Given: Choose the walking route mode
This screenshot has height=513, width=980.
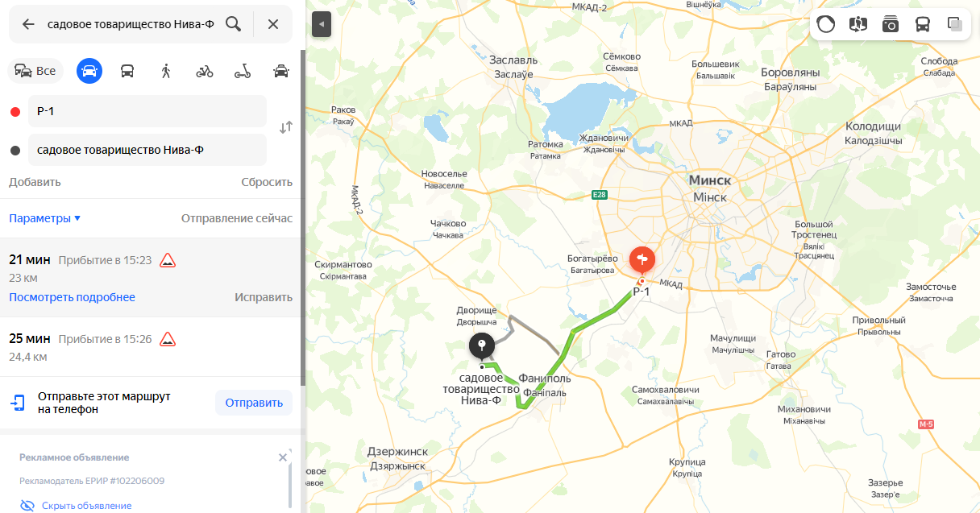Looking at the screenshot, I should click(166, 71).
